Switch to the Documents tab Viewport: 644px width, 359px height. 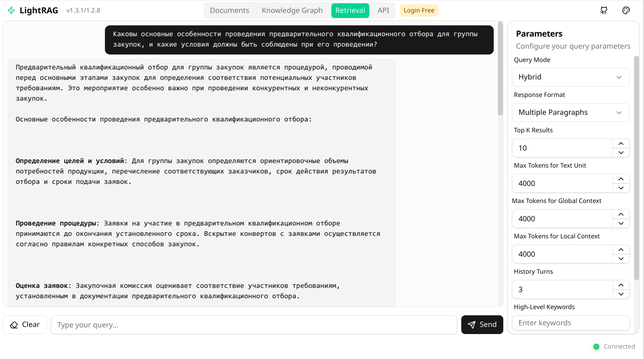pos(229,10)
